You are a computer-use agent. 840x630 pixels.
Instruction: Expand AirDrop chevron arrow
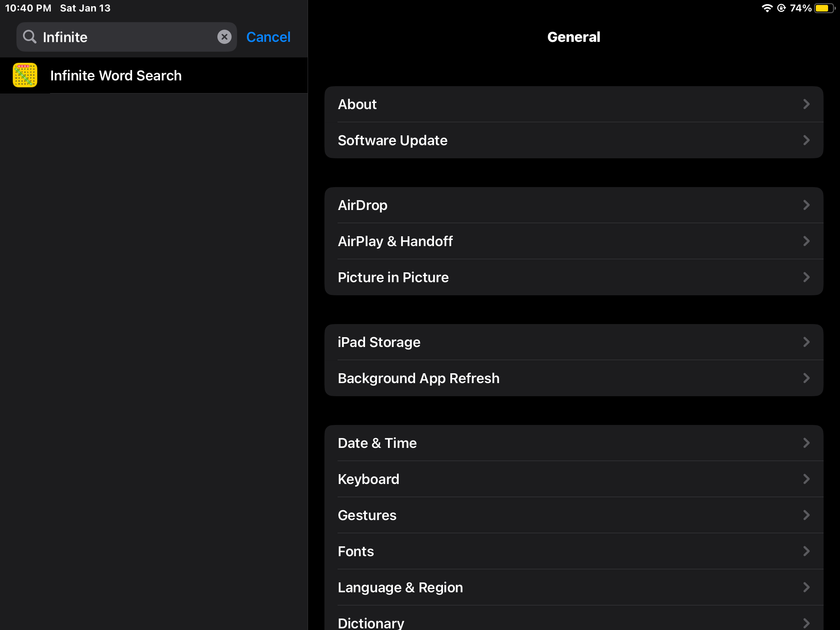(806, 205)
